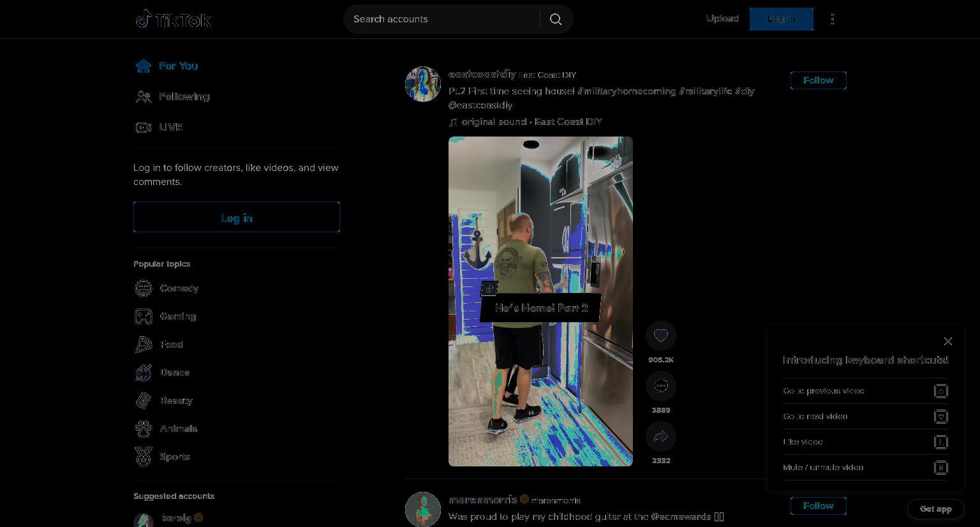Click the Dance topic icon
This screenshot has height=527, width=980.
[x=144, y=373]
